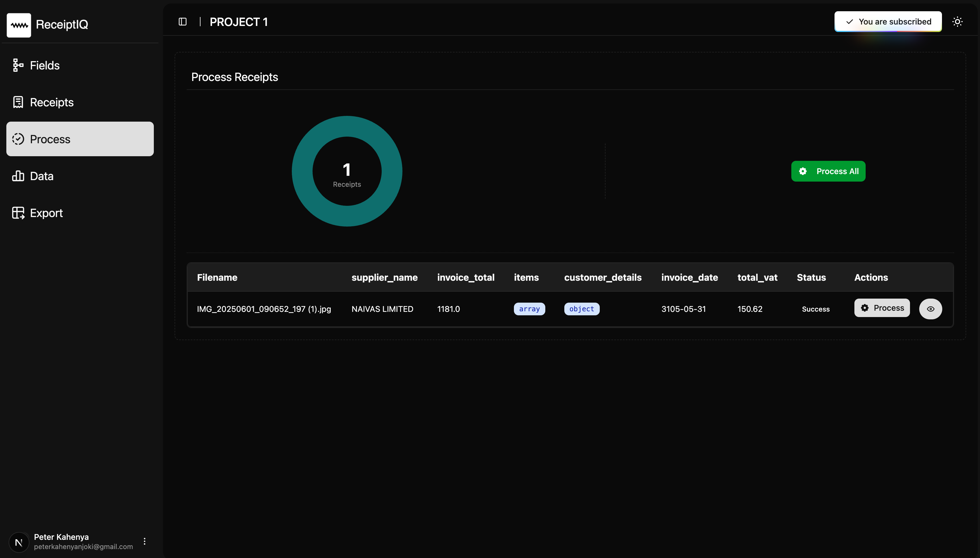Screen dimensions: 980x558
Task: Click the Data bar chart icon
Action: coord(18,176)
